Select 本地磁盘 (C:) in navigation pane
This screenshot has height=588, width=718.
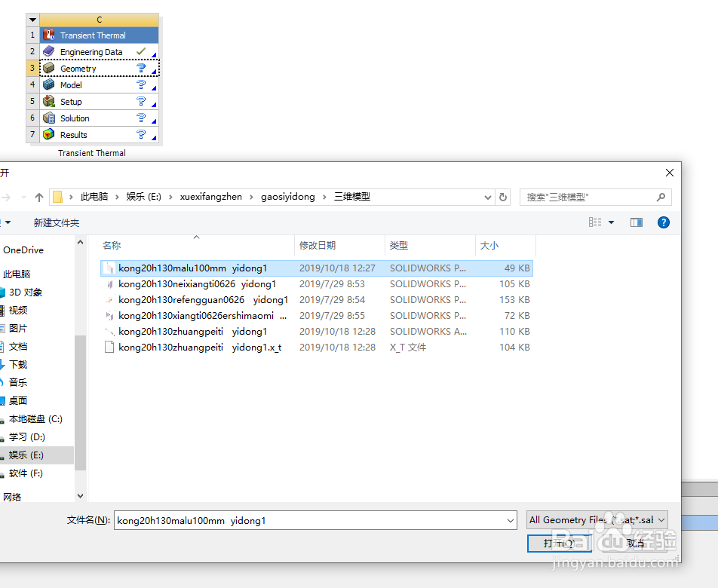35,419
